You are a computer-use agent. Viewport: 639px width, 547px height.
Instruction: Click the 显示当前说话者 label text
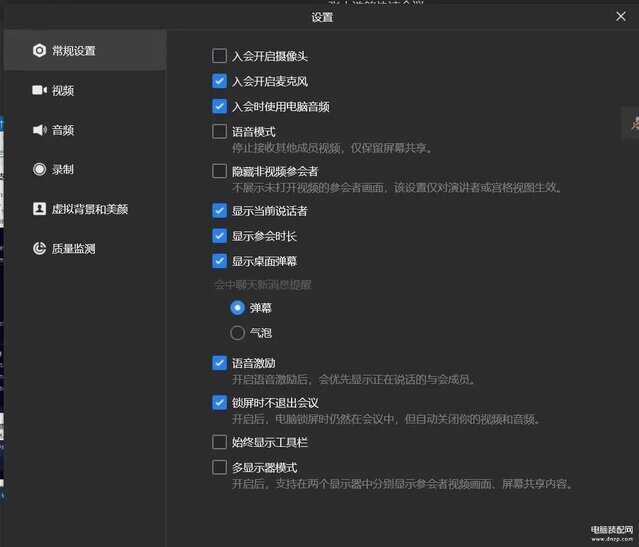(270, 211)
